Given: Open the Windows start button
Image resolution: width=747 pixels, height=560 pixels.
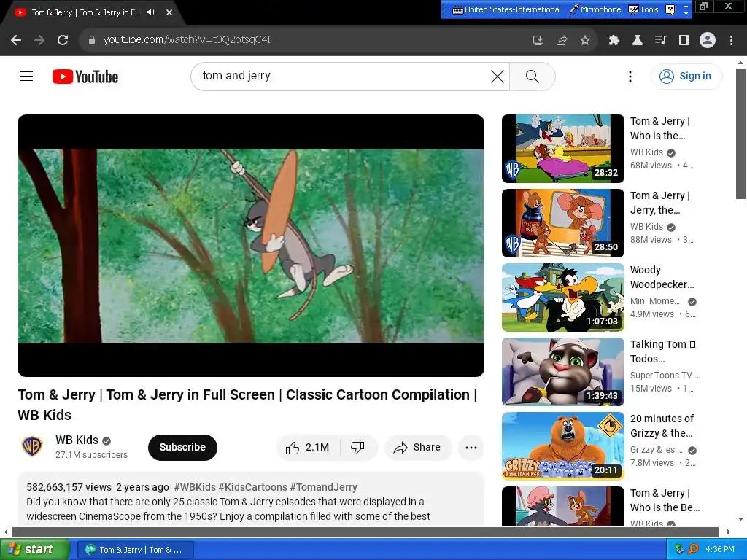Looking at the screenshot, I should point(34,550).
